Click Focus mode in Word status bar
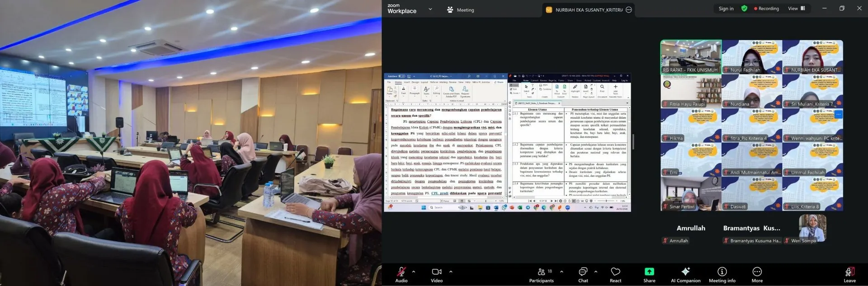868x286 pixels. [444, 201]
